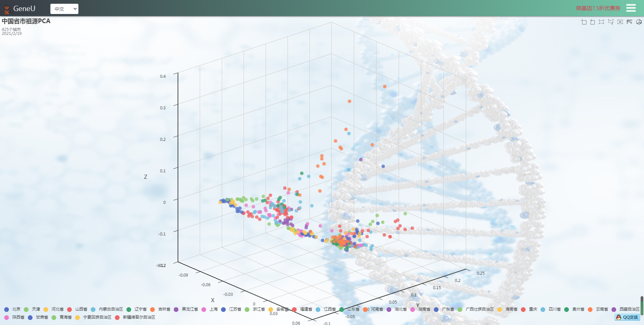Open the language dropdown showing 中文
This screenshot has height=325, width=644.
click(x=64, y=9)
